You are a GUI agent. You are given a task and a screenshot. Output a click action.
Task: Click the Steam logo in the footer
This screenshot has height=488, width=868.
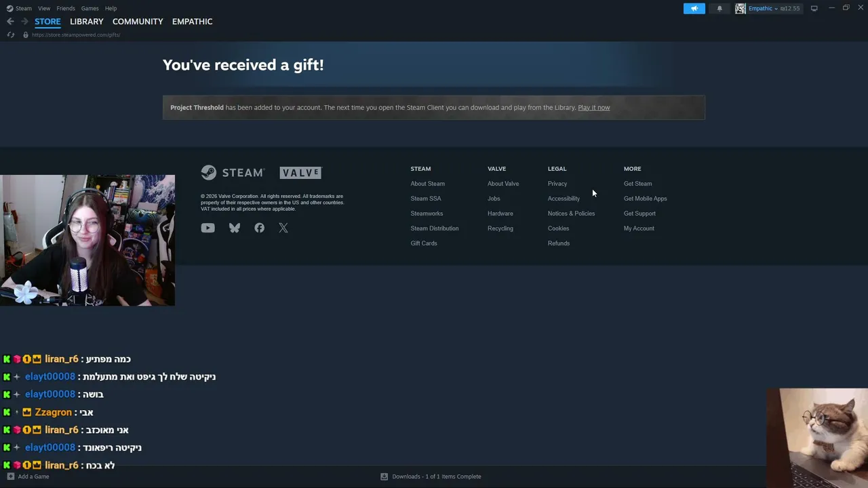pos(232,173)
